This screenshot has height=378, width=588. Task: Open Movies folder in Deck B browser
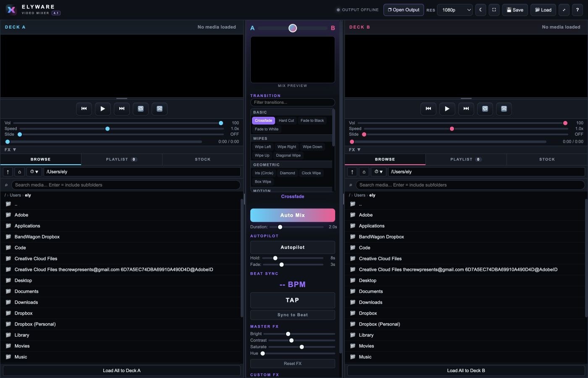coord(466,346)
